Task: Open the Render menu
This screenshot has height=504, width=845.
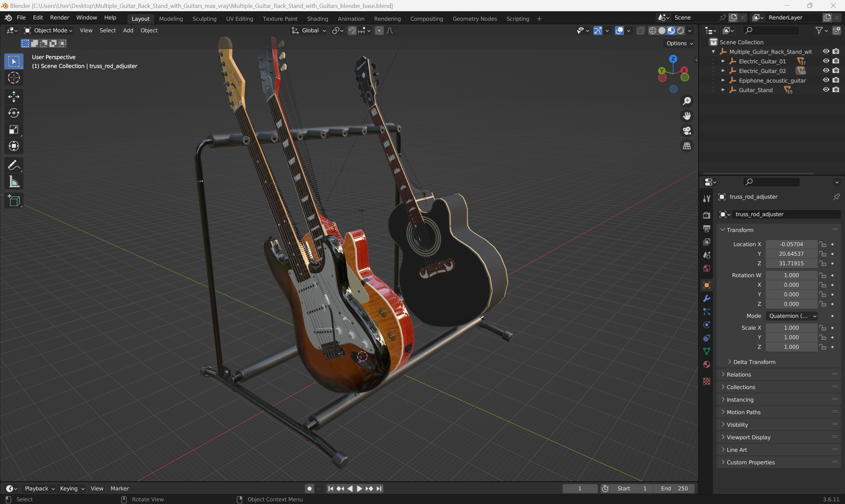Action: pyautogui.click(x=59, y=18)
